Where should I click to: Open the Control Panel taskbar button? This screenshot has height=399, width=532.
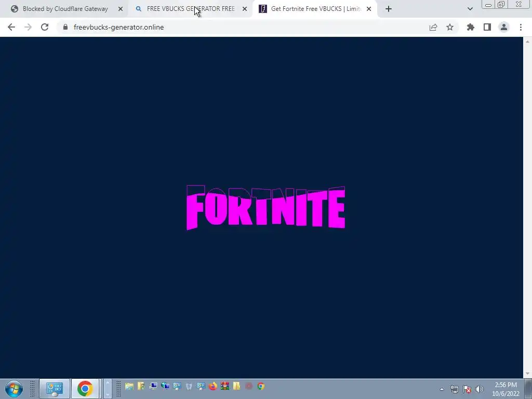(54, 389)
